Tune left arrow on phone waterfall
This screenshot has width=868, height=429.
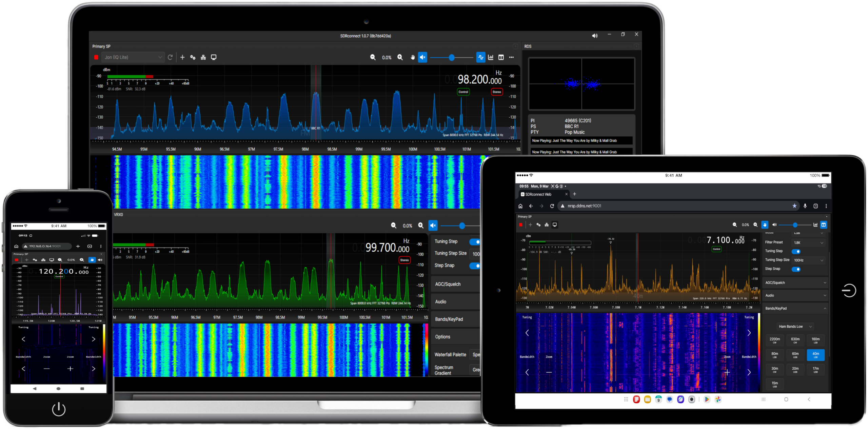pyautogui.click(x=23, y=339)
